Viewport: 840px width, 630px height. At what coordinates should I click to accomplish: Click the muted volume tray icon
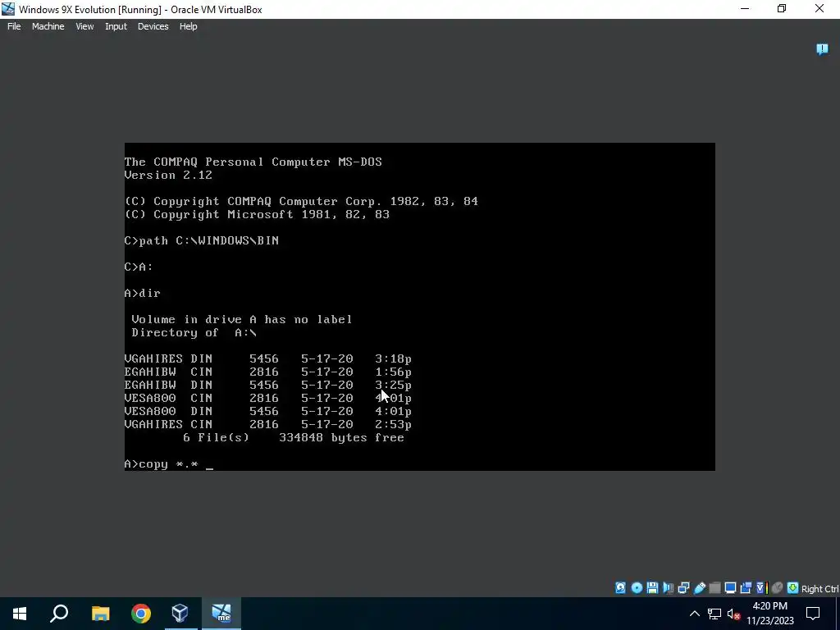tap(734, 614)
